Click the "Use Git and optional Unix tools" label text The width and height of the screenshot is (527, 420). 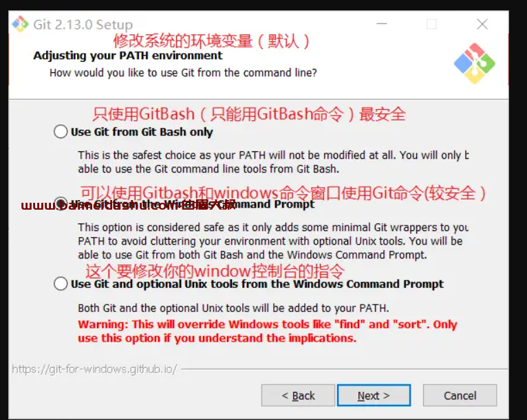point(257,284)
